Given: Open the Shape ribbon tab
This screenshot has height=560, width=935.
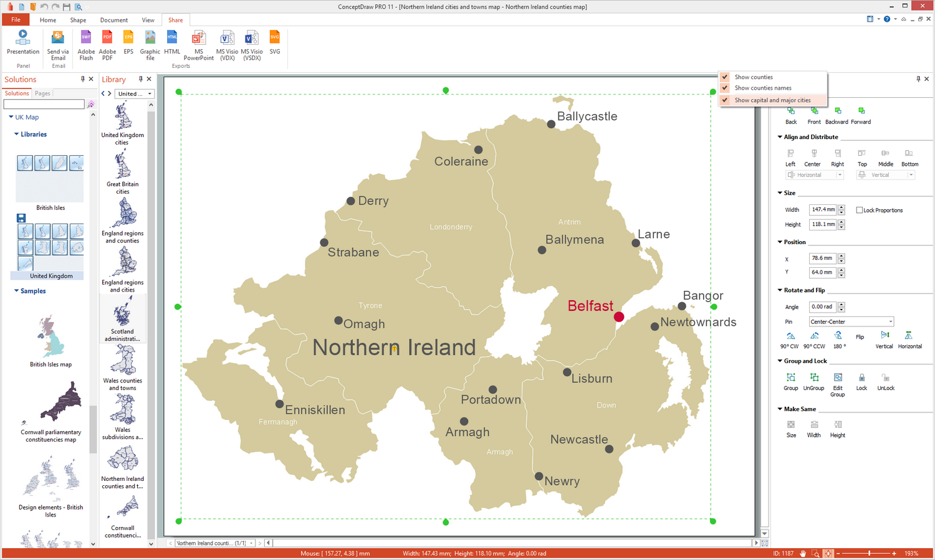Looking at the screenshot, I should pos(78,20).
